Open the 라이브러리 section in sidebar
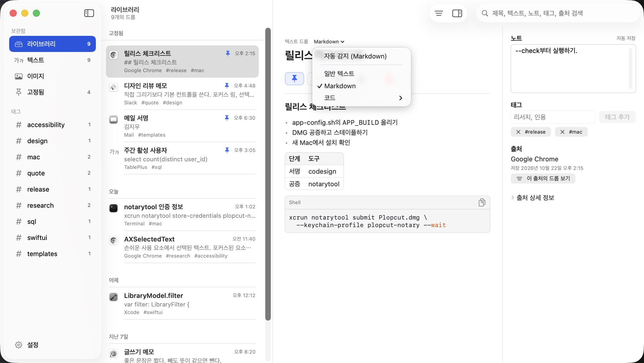 pos(53,44)
